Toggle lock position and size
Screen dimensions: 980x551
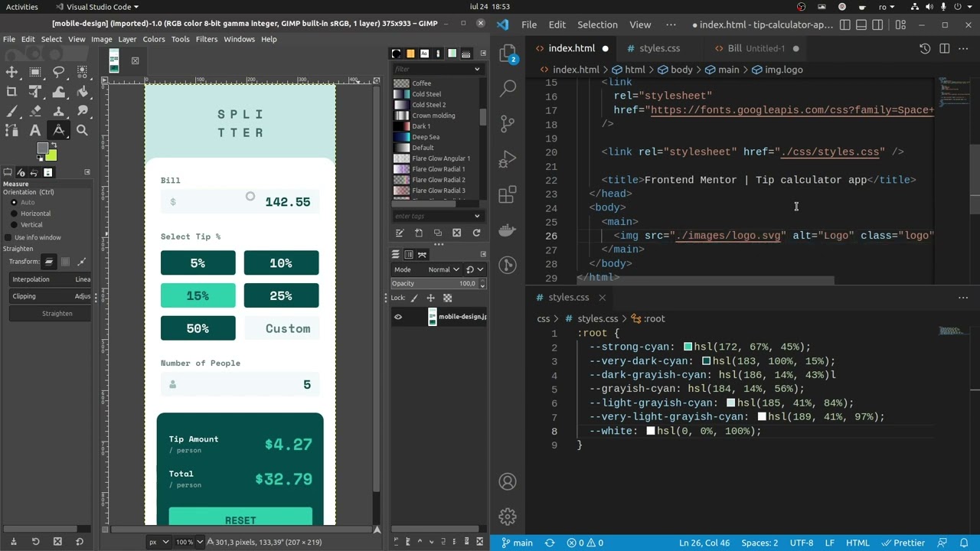pos(430,298)
